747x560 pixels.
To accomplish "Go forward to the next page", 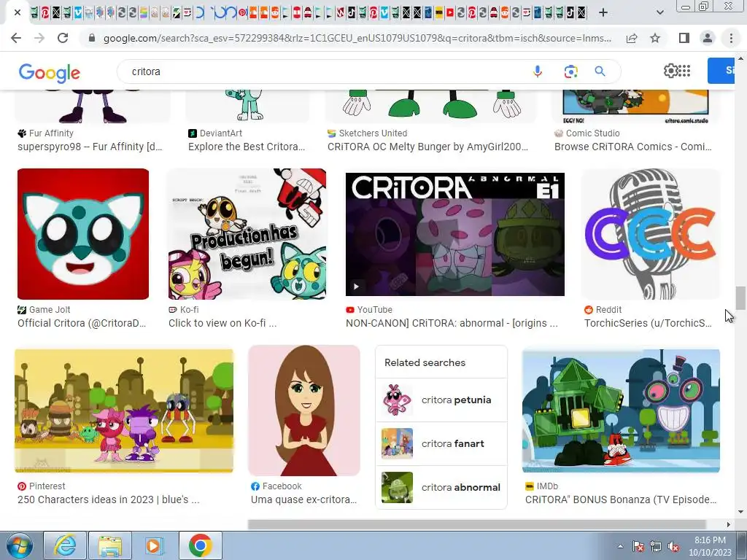I will click(39, 38).
